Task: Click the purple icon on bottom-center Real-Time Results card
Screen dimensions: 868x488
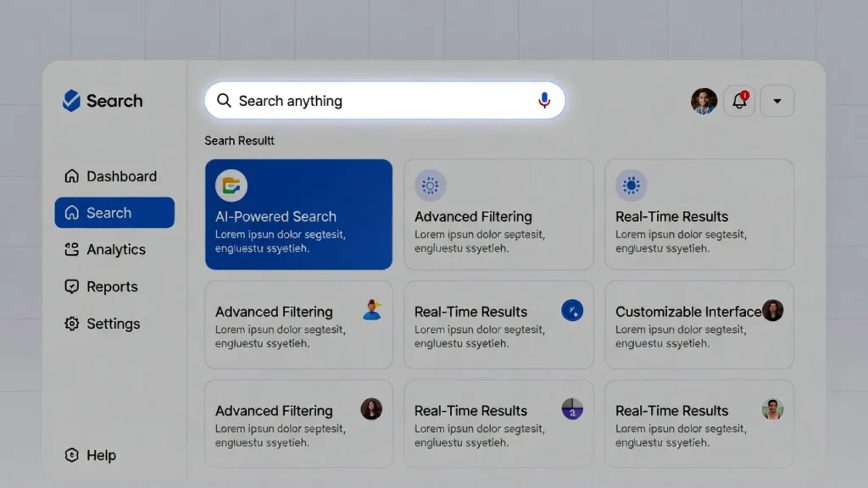Action: (572, 410)
